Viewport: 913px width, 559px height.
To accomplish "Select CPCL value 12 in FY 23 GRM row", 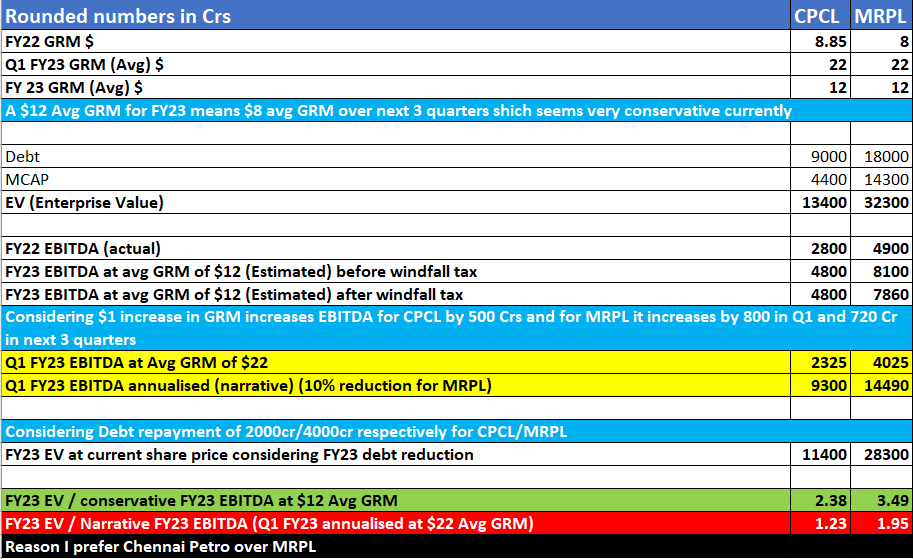I will point(820,87).
